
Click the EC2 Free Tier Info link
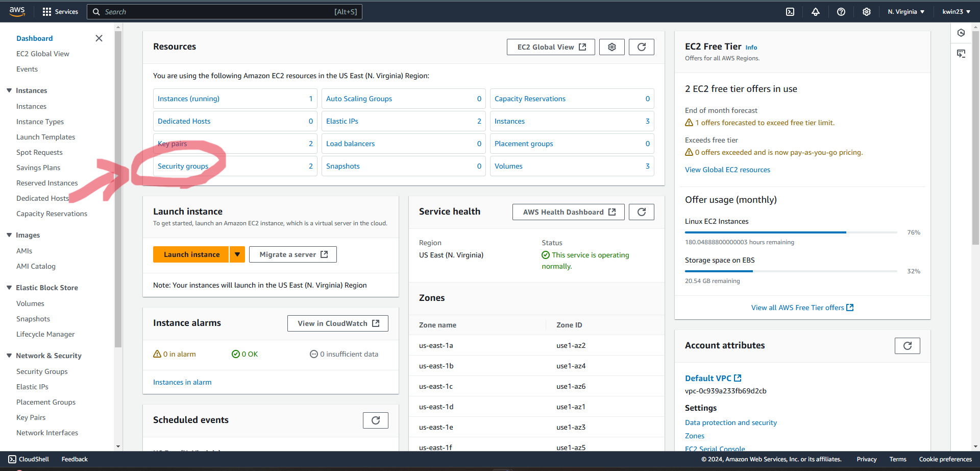tap(751, 48)
